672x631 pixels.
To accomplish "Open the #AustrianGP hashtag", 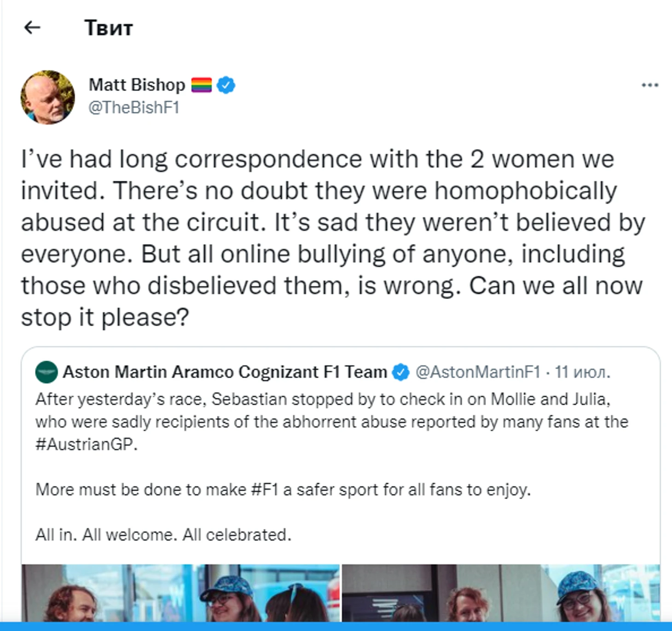I will [86, 444].
